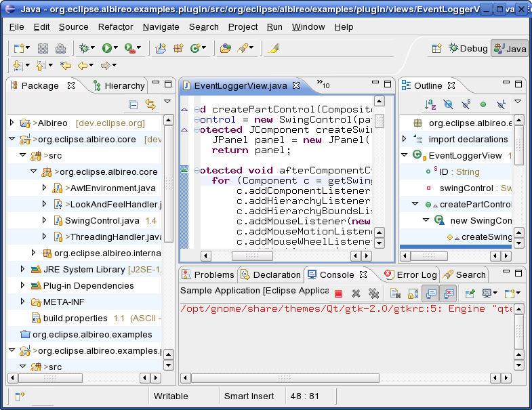Image resolution: width=532 pixels, height=410 pixels.
Task: Toggle Hide Fields in Outline toolbar
Action: pyautogui.click(x=448, y=104)
